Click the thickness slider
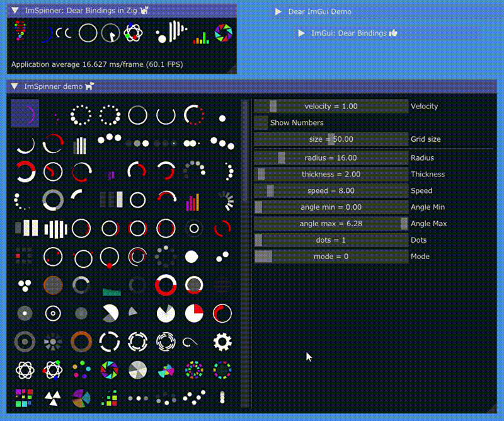This screenshot has width=504, height=421. (331, 174)
